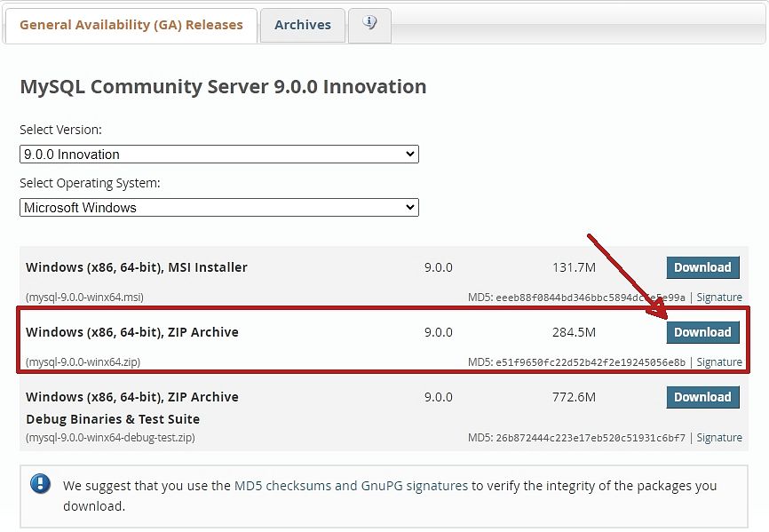Screen dimensions: 769x532
Task: Open the information tab icon
Action: (369, 23)
